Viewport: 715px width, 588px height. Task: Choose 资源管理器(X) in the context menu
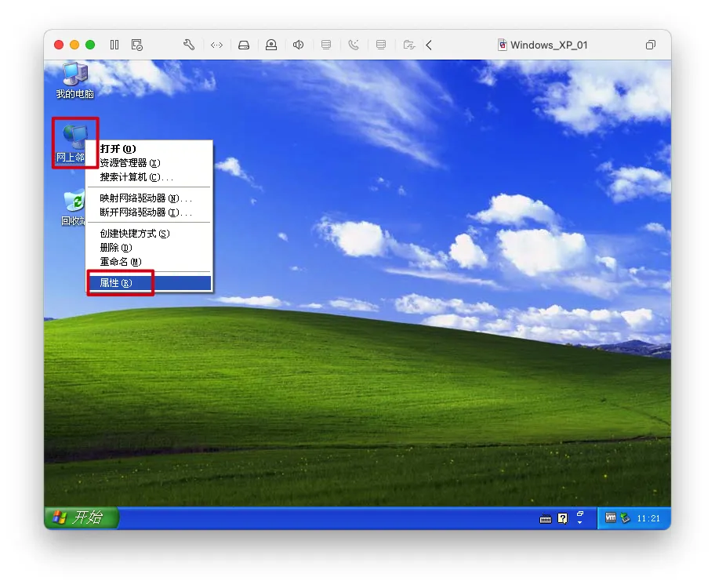tap(149, 163)
